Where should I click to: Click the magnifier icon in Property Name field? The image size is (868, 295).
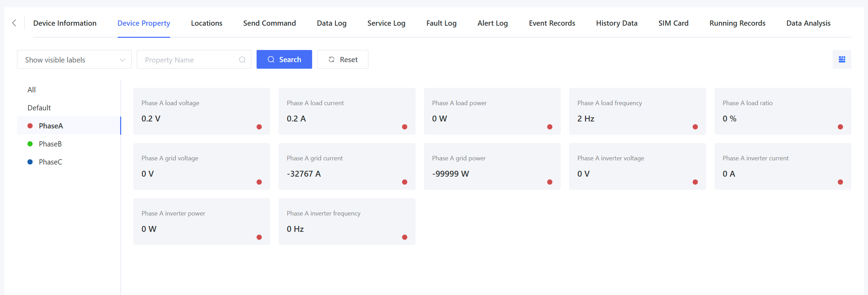coord(242,60)
